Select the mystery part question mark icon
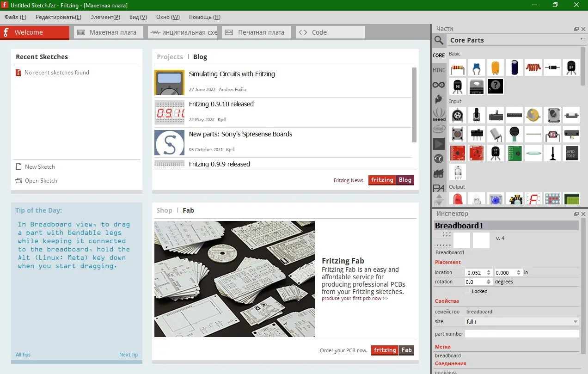 [x=496, y=86]
